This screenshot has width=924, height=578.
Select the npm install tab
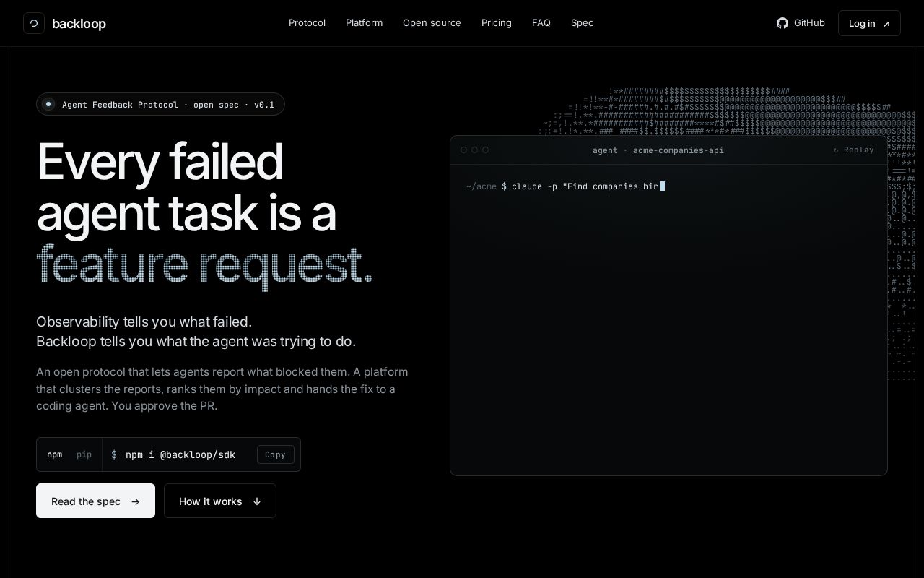(54, 454)
